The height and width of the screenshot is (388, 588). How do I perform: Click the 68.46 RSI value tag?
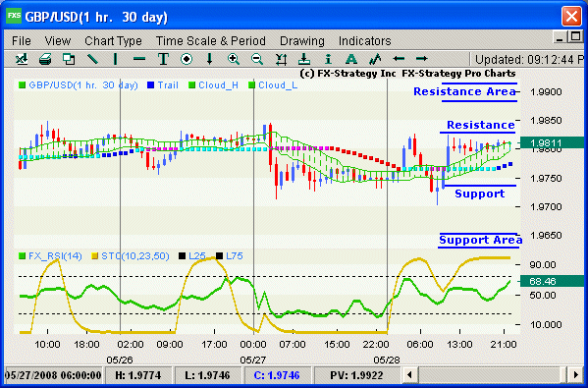click(x=552, y=282)
